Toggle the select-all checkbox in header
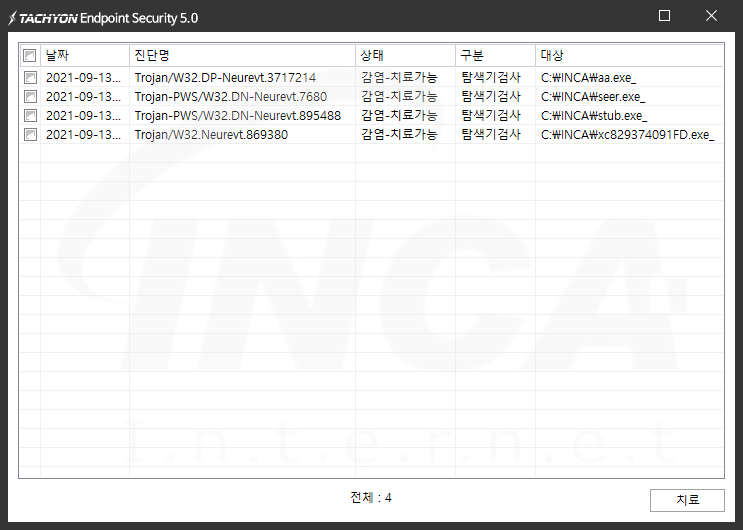The width and height of the screenshot is (743, 530). click(29, 56)
